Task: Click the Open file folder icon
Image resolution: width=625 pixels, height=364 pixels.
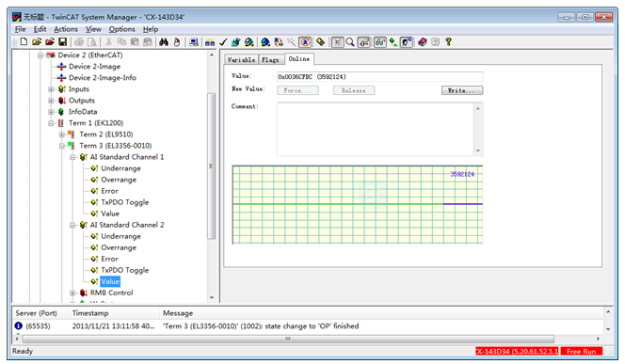Action: pyautogui.click(x=37, y=41)
